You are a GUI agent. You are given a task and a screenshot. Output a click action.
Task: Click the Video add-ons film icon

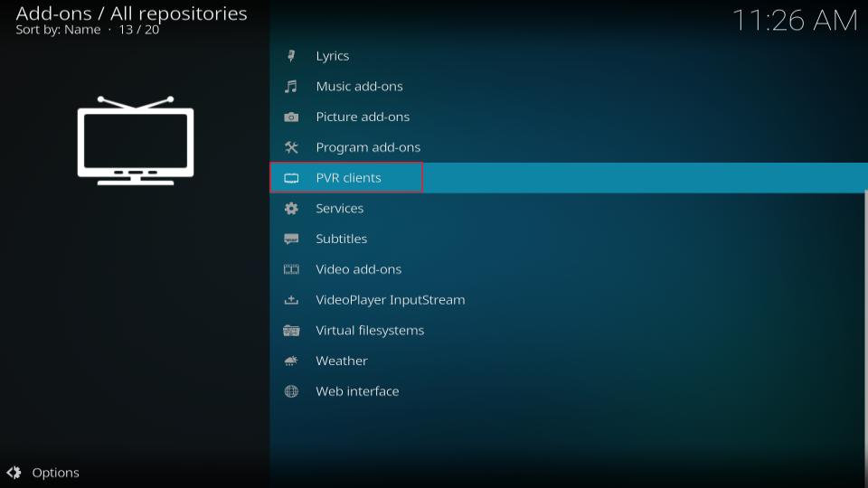click(291, 269)
